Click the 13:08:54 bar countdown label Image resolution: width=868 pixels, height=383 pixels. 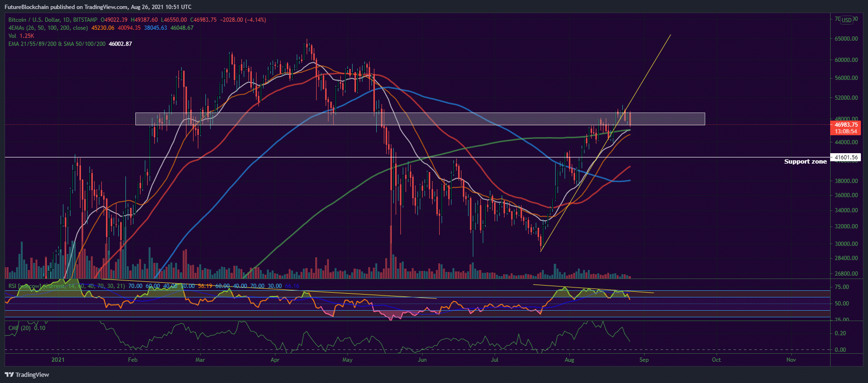(846, 131)
